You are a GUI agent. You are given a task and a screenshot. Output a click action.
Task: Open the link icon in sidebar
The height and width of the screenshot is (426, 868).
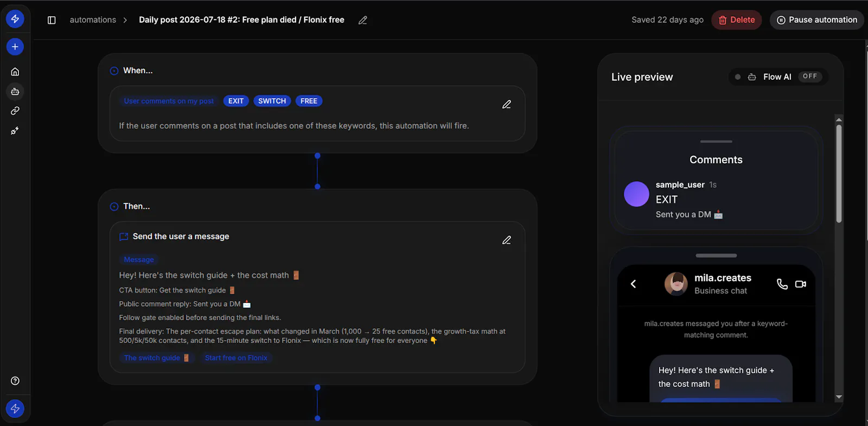[x=15, y=111]
